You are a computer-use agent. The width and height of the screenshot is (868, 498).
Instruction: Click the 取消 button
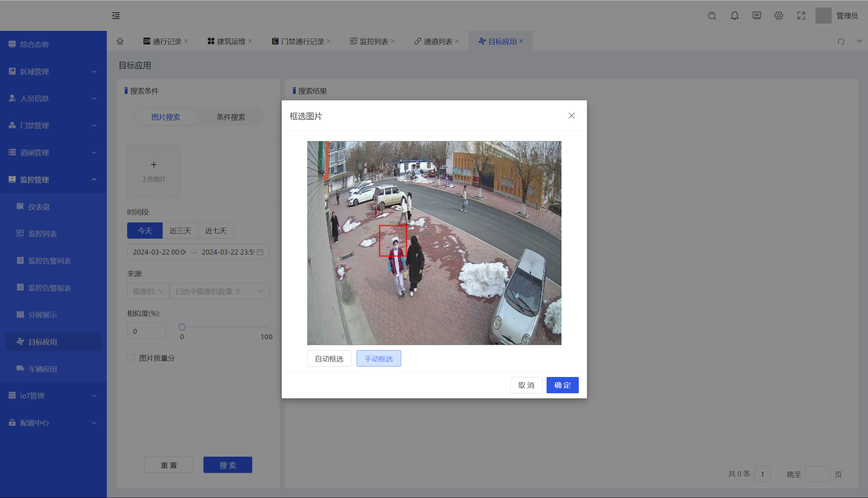526,385
